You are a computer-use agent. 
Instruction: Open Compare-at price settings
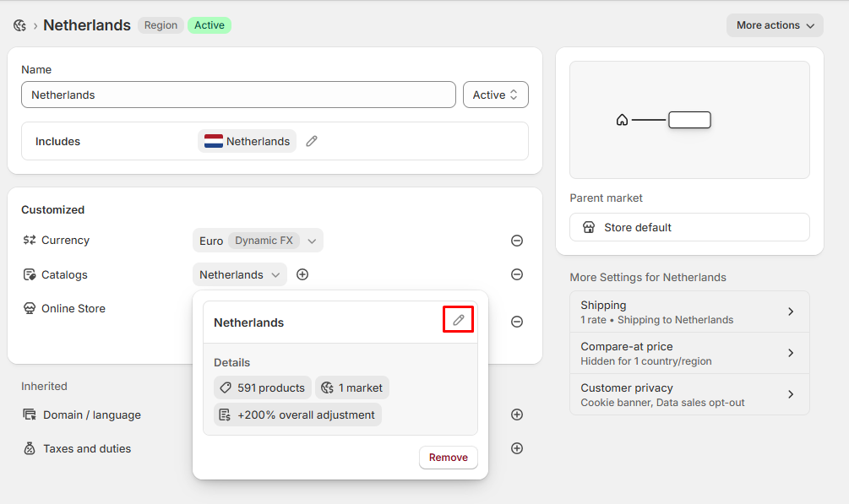[689, 353]
